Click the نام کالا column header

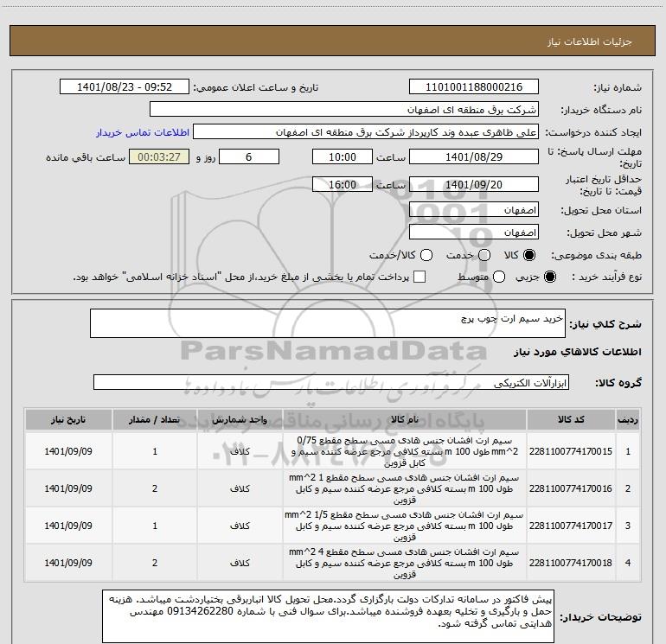point(405,419)
